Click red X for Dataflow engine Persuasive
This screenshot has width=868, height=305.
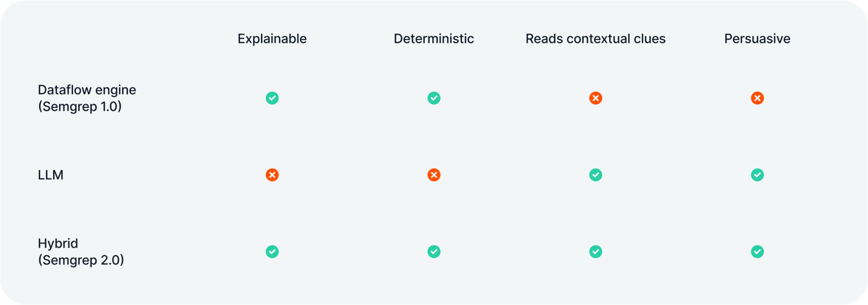757,98
